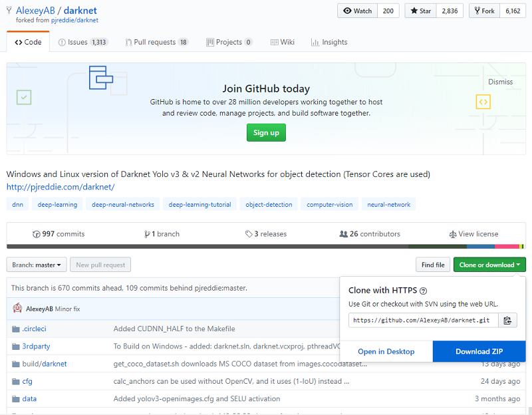This screenshot has height=415, width=532.
Task: View the 200 watchers count
Action: click(388, 11)
